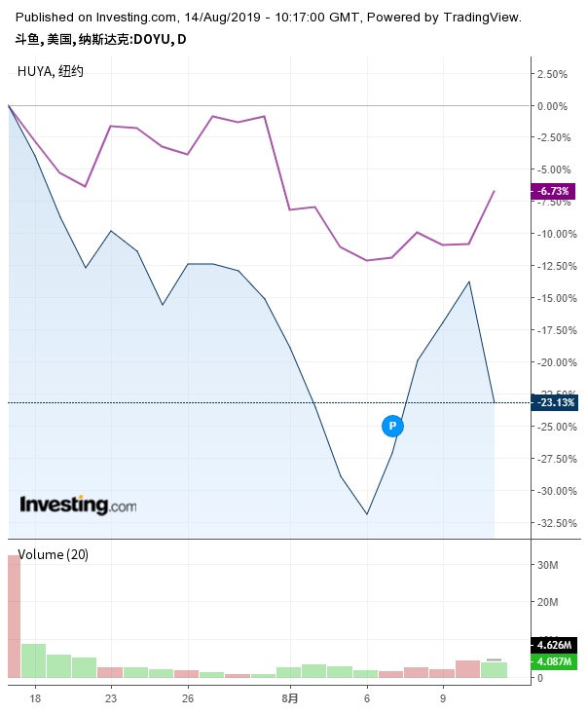Click the 0.00% price axis label
The height and width of the screenshot is (714, 588).
point(550,106)
